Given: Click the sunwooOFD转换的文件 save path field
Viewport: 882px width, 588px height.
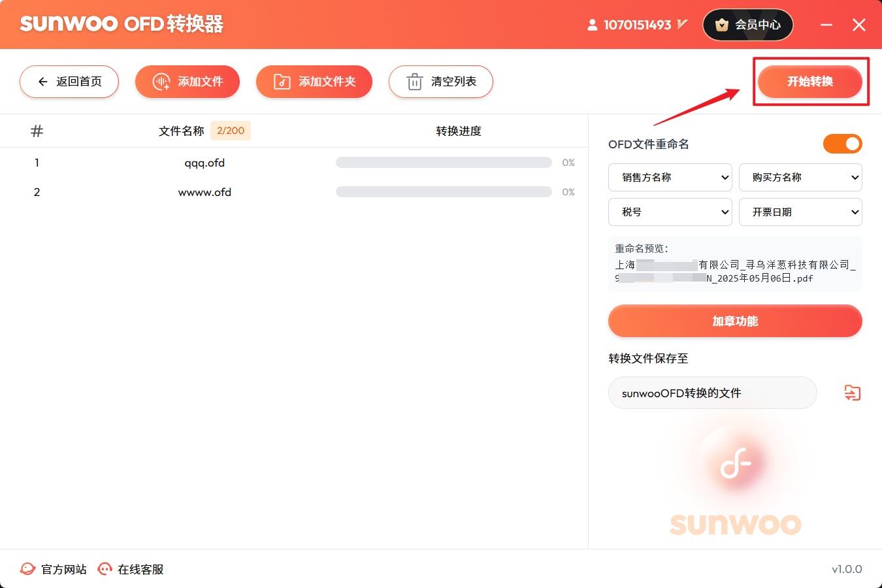Looking at the screenshot, I should (712, 393).
